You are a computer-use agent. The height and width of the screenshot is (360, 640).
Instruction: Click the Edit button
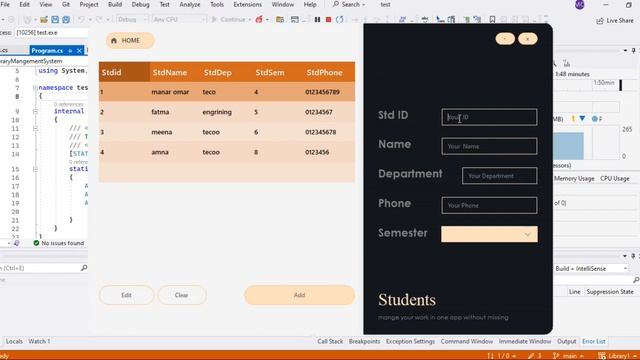(x=127, y=295)
